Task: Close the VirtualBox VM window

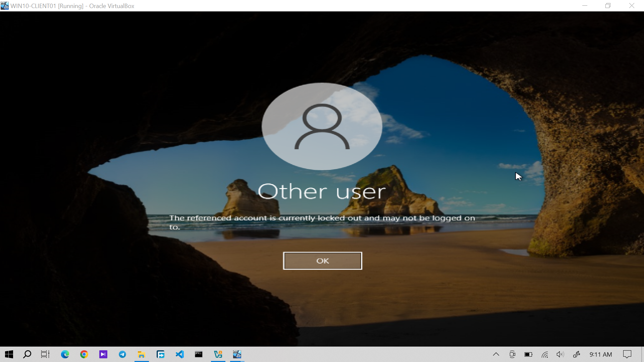Action: 632,6
